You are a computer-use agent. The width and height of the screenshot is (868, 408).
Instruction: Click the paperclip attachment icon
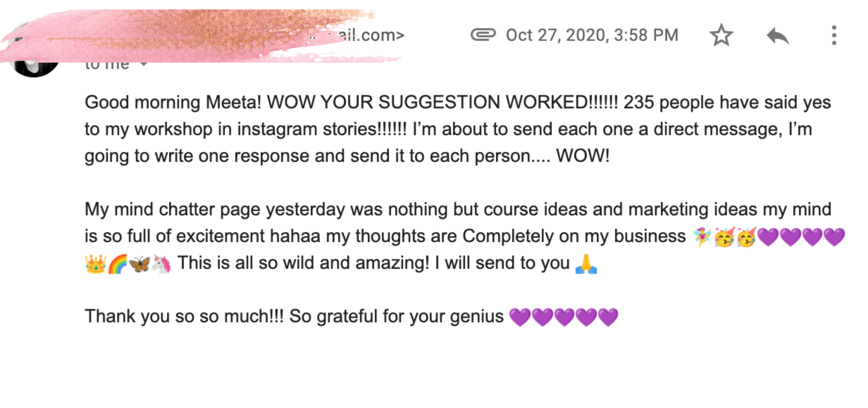pyautogui.click(x=483, y=35)
